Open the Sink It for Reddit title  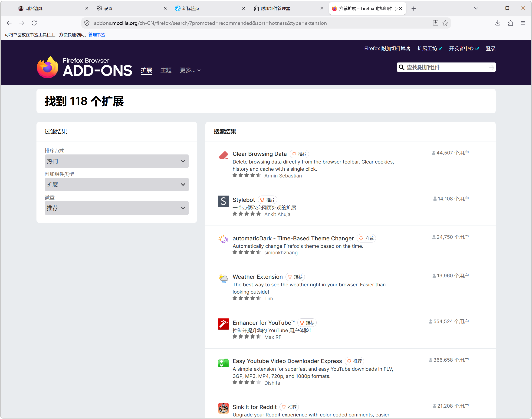[254, 407]
